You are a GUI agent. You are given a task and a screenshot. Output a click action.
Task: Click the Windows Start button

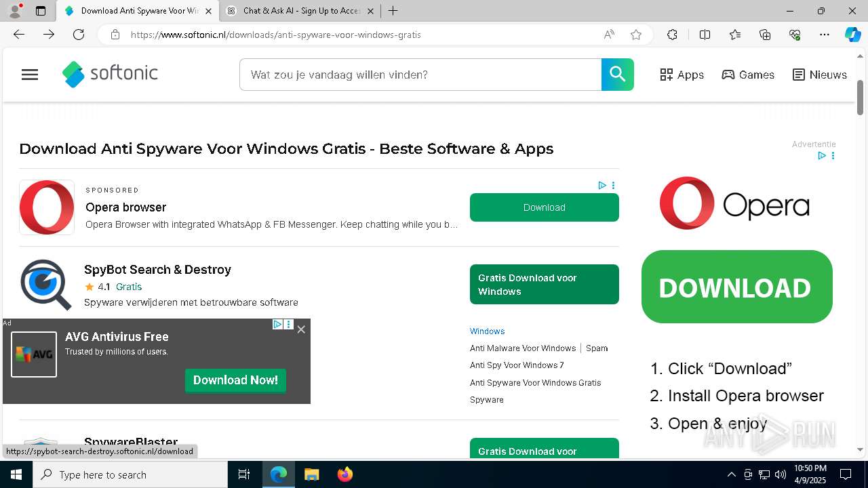tap(16, 474)
